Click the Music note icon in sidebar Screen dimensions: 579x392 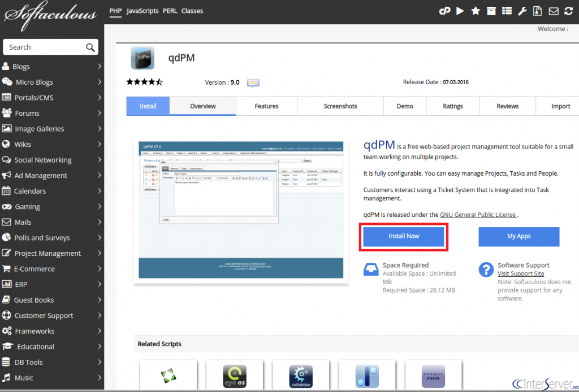[x=6, y=378]
